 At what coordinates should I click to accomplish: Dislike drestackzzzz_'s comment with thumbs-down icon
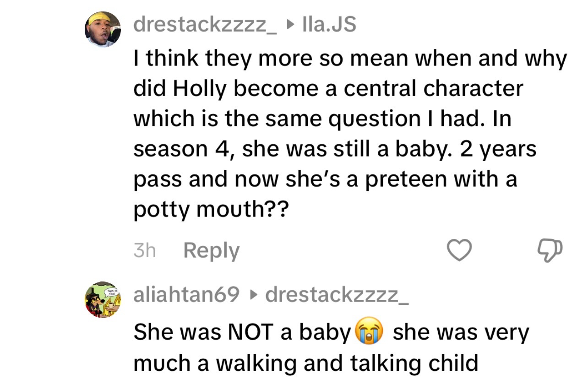pos(550,250)
